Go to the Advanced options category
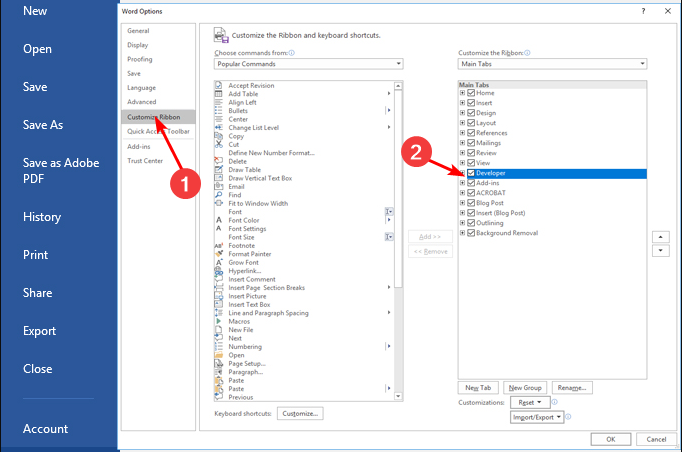The width and height of the screenshot is (682, 452). 141,102
